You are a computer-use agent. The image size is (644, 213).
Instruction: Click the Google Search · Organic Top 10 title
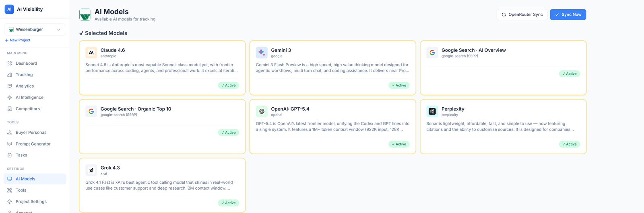click(136, 109)
